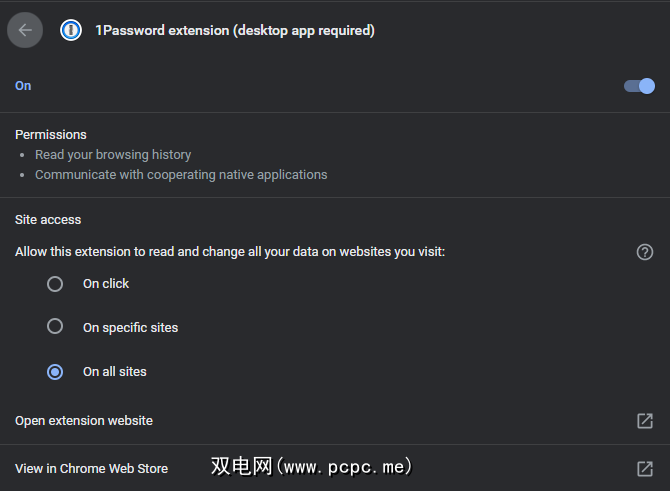Select the "On click" radio button
This screenshot has height=491, width=670.
tap(55, 284)
